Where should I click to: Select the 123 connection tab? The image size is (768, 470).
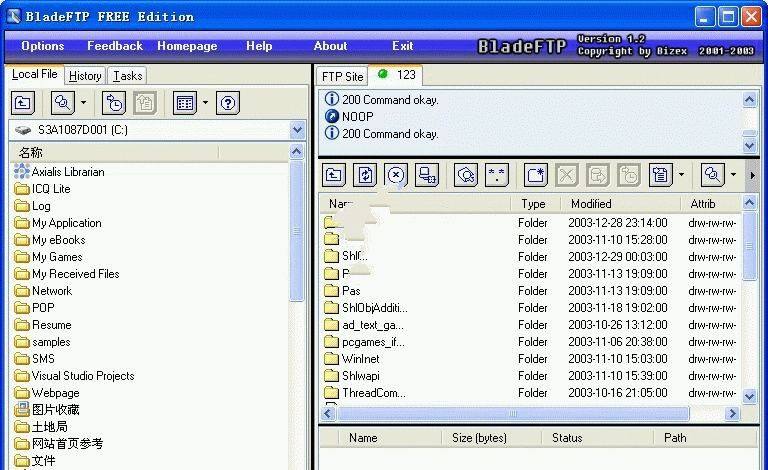pos(396,74)
